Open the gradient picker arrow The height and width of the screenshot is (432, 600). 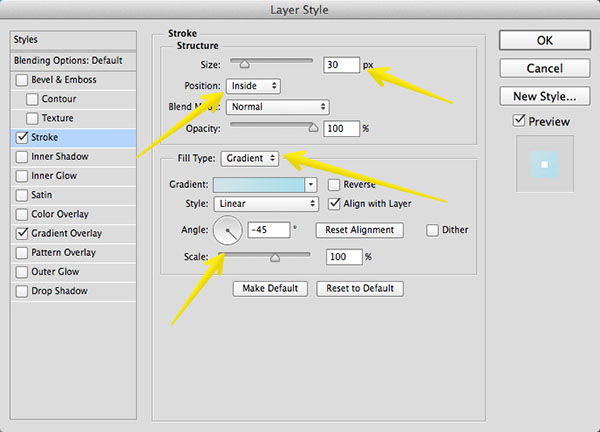tap(311, 185)
